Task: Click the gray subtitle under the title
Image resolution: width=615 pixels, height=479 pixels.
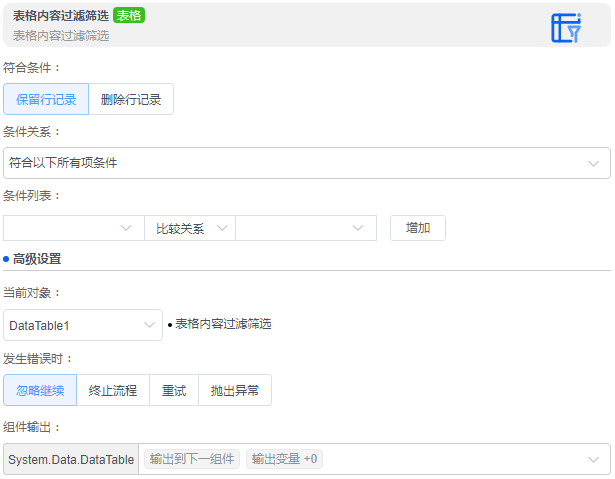Action: [x=61, y=36]
